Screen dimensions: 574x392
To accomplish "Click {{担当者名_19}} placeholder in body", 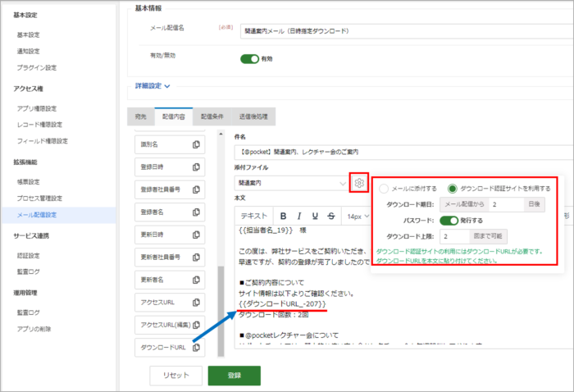I will [x=266, y=230].
